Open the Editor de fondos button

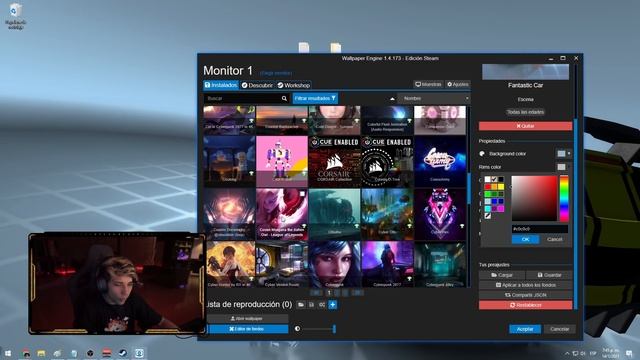pos(247,329)
